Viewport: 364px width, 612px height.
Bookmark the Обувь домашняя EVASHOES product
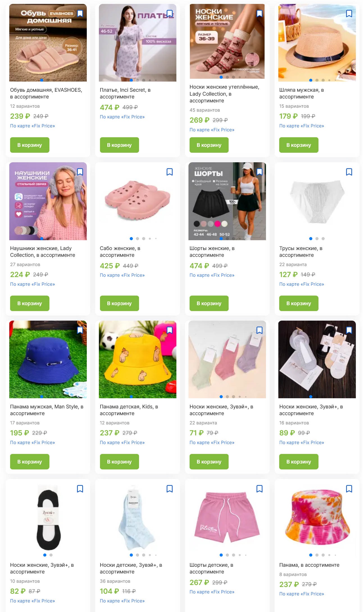(80, 13)
